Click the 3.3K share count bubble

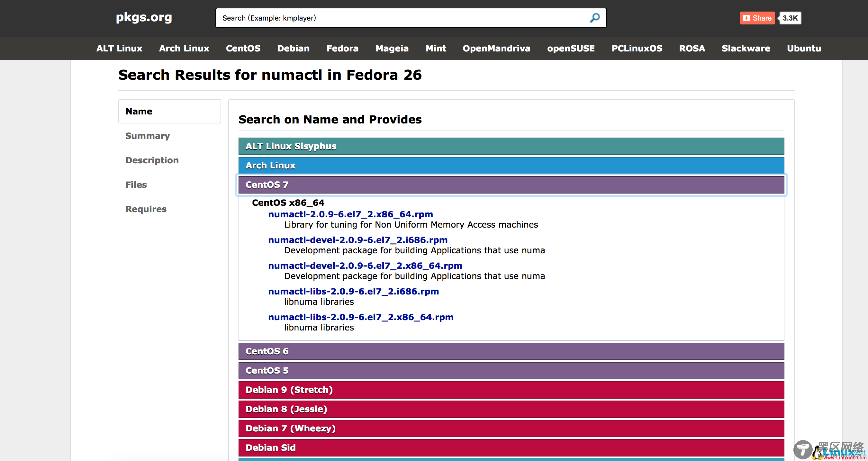(790, 18)
